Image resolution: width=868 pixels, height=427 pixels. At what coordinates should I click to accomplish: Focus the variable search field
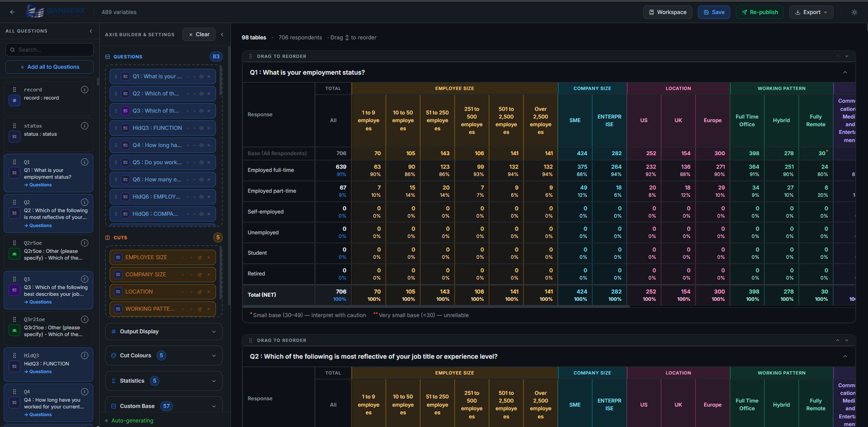pyautogui.click(x=49, y=49)
